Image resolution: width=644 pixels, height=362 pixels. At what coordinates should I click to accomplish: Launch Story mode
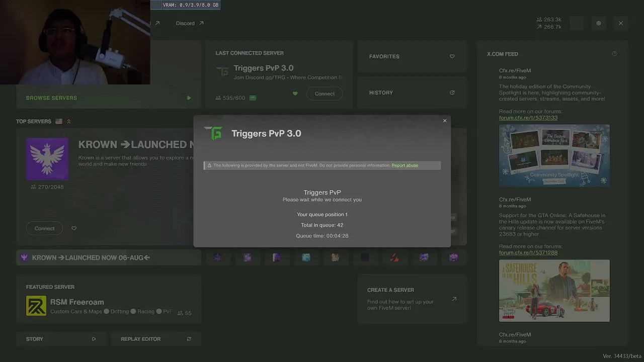(x=61, y=339)
